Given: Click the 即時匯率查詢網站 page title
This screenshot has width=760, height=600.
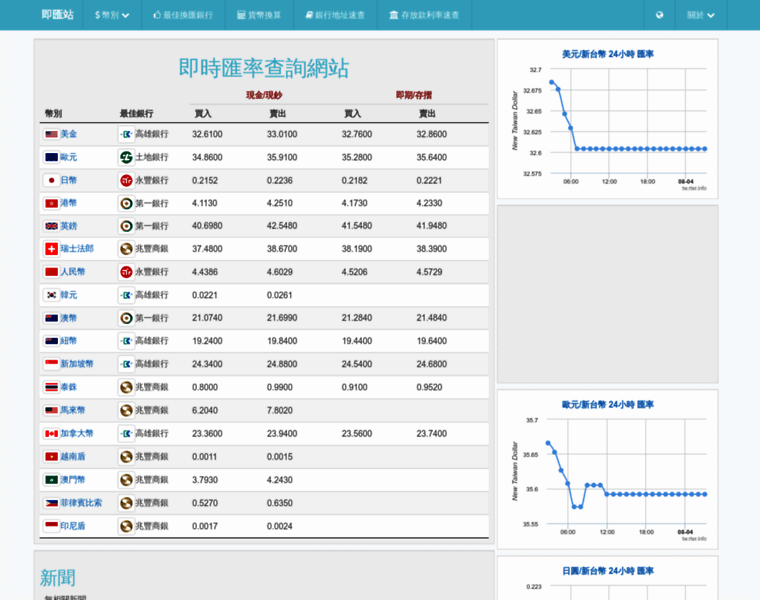Looking at the screenshot, I should tap(264, 68).
